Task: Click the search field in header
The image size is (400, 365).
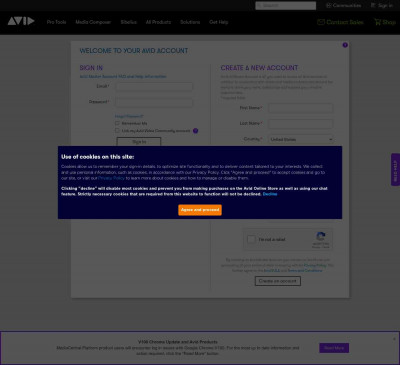Action: pos(286,5)
